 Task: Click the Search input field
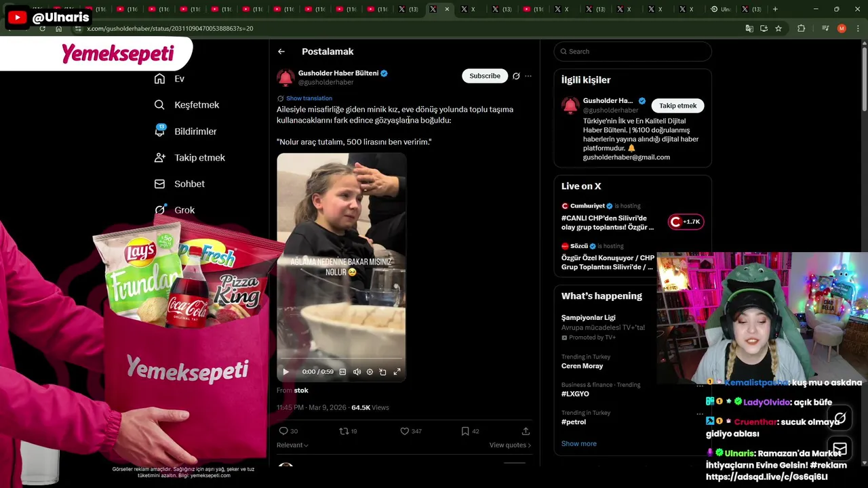pyautogui.click(x=633, y=52)
